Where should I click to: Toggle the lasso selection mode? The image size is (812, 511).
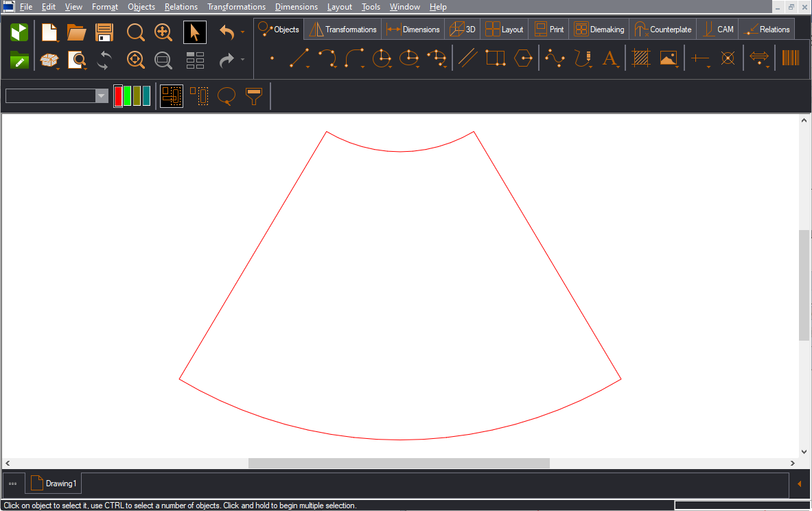tap(227, 96)
